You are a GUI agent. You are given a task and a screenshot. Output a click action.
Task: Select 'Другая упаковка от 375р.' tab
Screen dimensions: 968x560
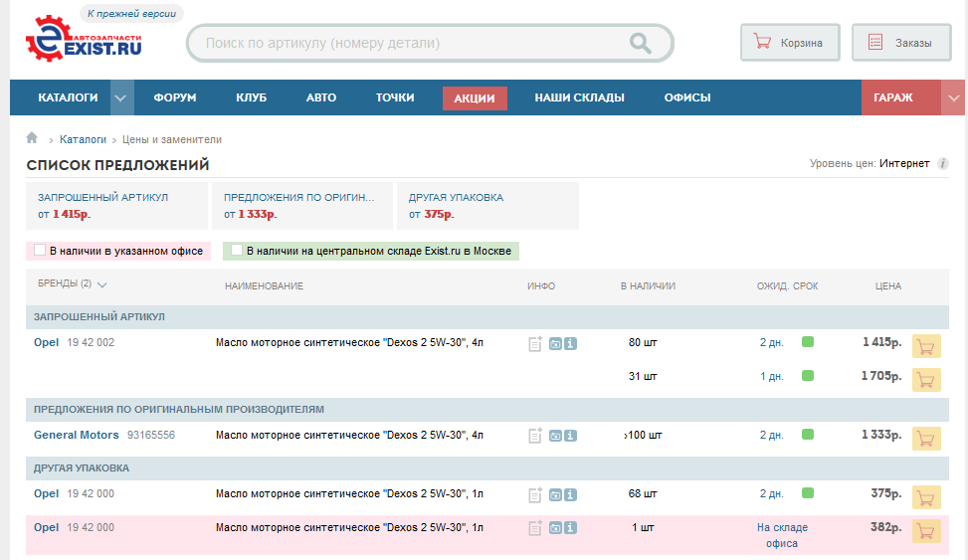pyautogui.click(x=487, y=206)
